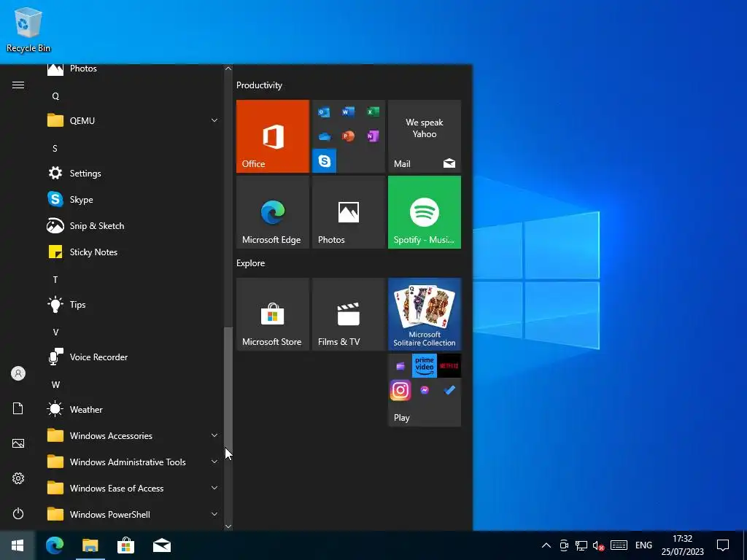Expand the QEMU folder

pos(133,120)
